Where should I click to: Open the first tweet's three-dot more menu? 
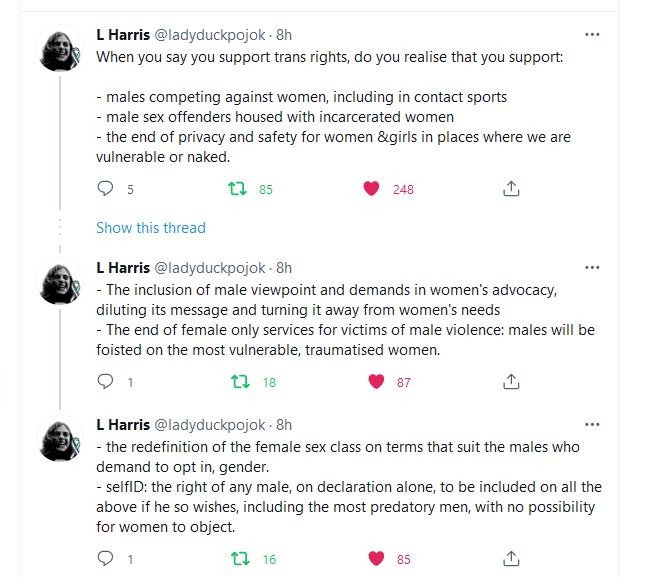[592, 35]
